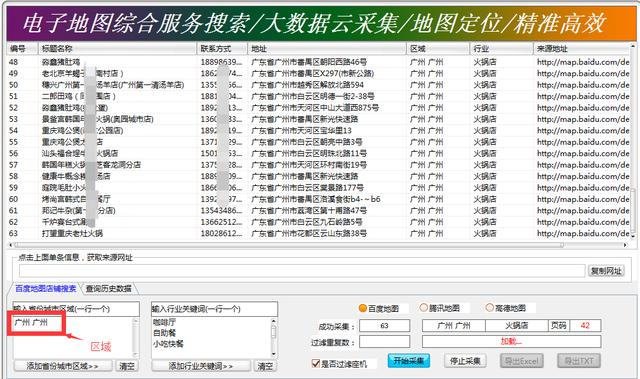Click the source URL input field
The image size is (640, 379).
pos(302,271)
